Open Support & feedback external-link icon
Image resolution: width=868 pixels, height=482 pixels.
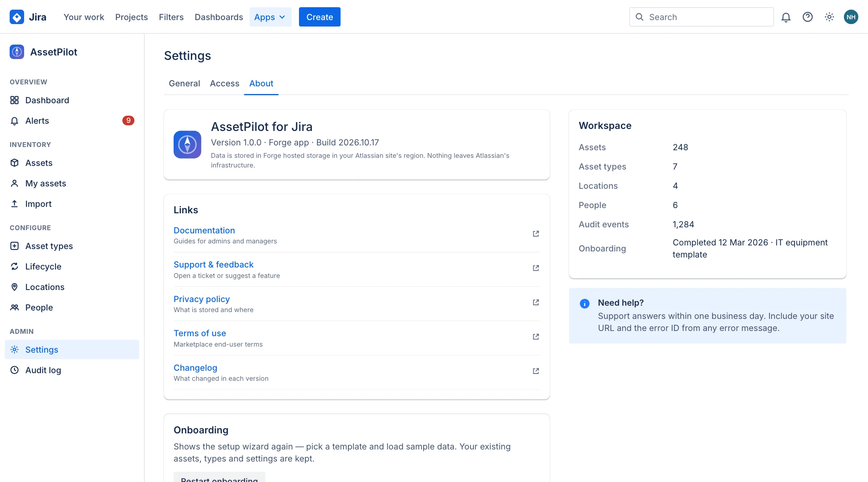[536, 268]
